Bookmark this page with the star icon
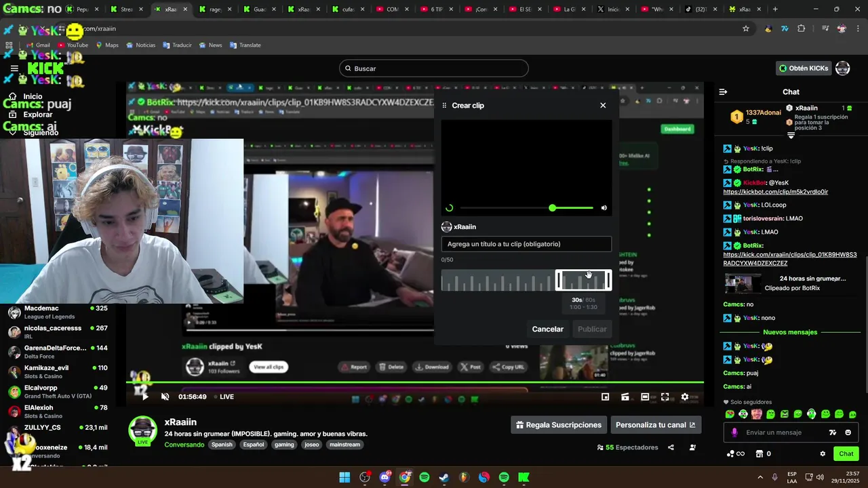 click(x=746, y=28)
